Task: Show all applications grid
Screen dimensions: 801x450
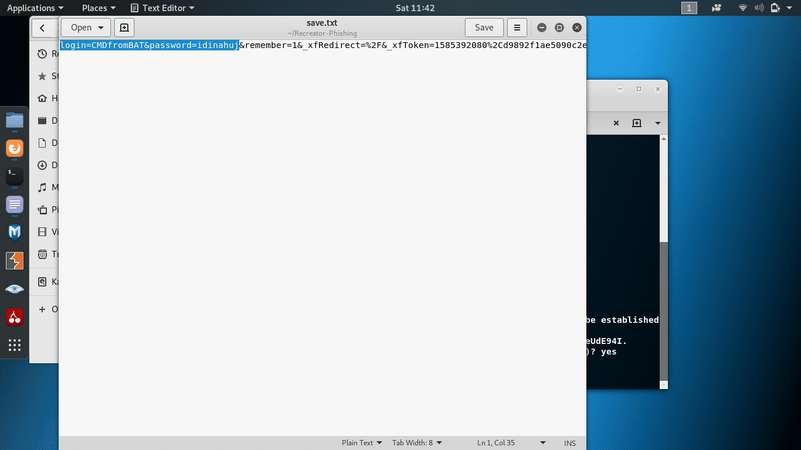Action: coord(14,345)
